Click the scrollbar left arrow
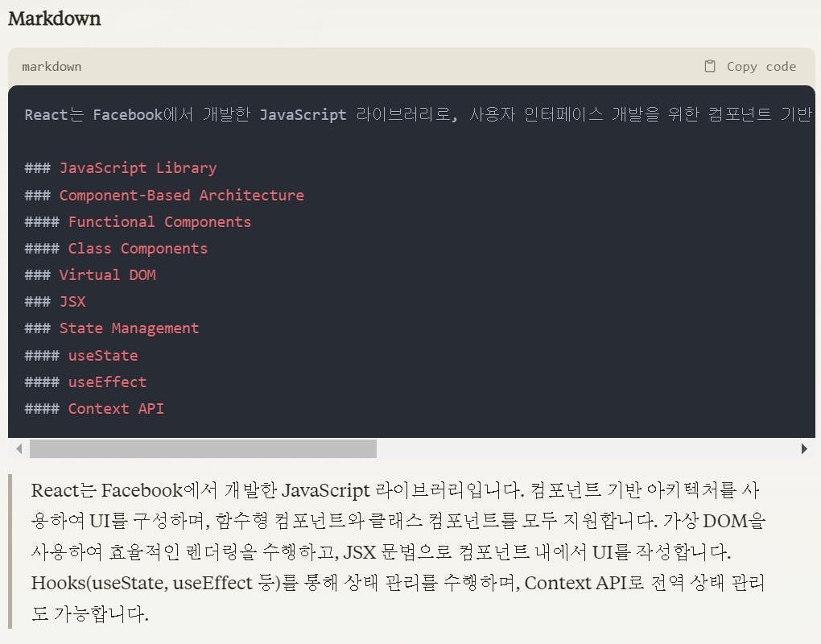821x644 pixels. coord(19,448)
